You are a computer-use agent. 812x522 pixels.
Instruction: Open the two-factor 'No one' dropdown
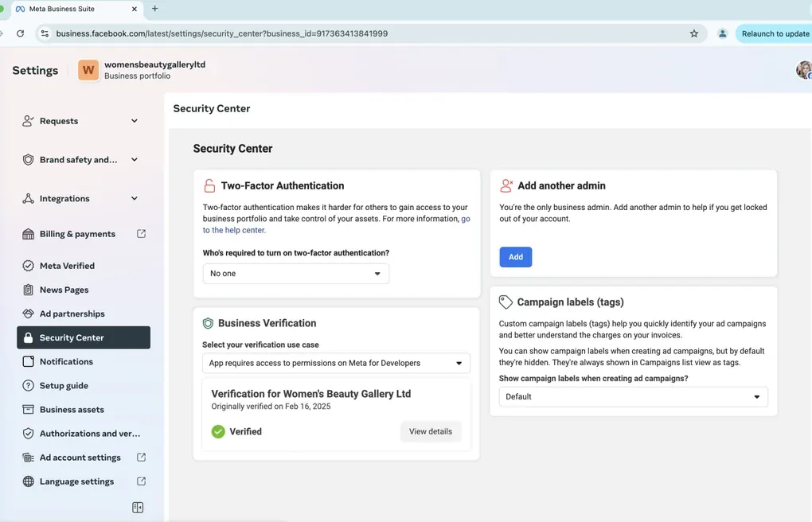[x=295, y=274]
